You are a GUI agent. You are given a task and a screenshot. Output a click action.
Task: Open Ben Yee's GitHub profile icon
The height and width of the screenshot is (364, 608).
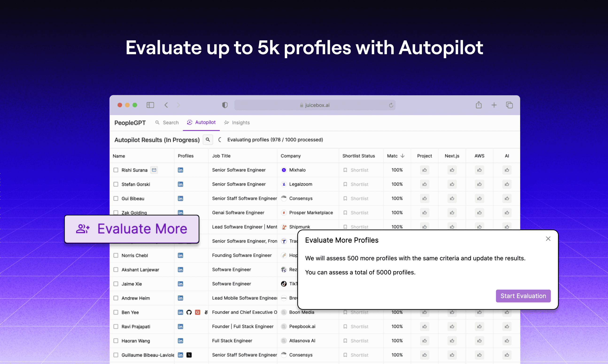tap(189, 312)
